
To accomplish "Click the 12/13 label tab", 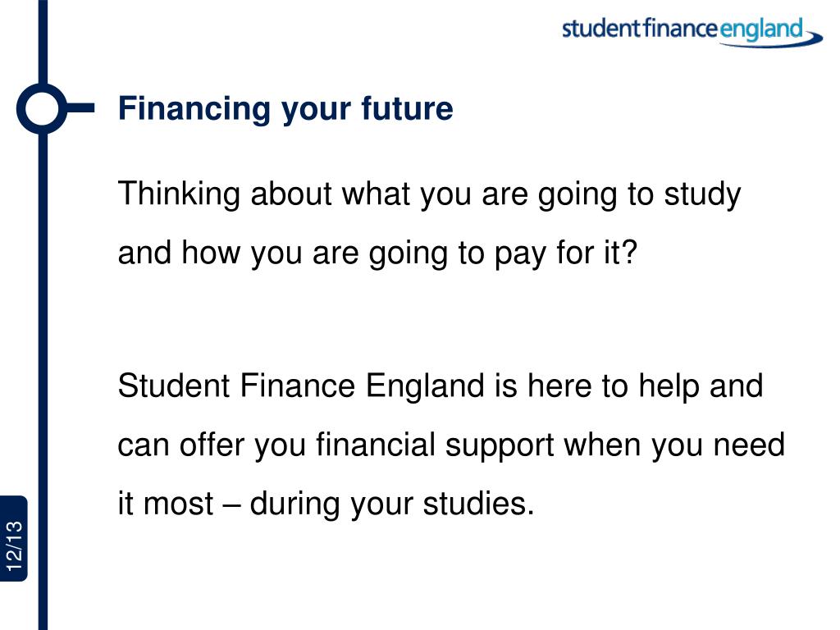I will [14, 538].
